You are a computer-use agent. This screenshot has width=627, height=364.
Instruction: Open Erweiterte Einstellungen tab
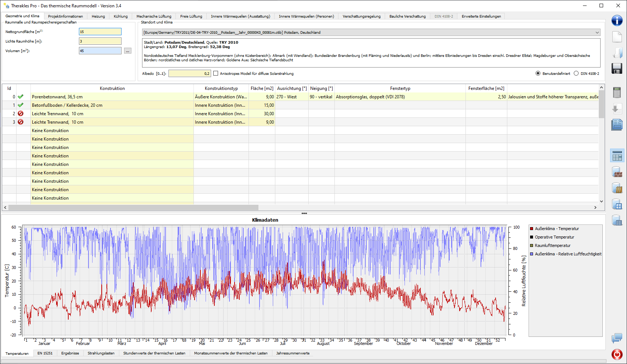click(x=481, y=17)
